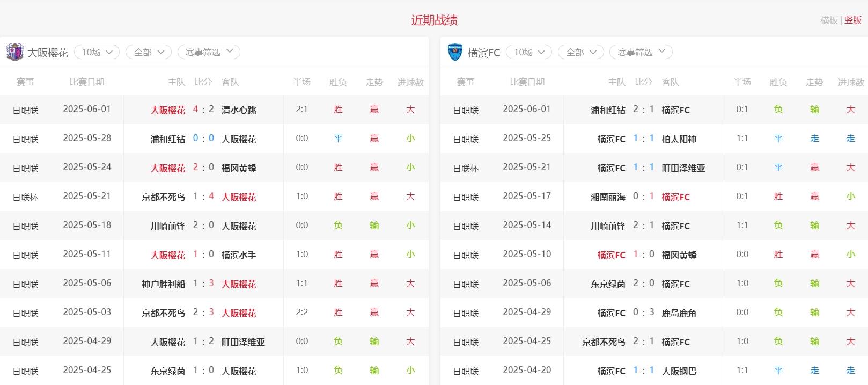Switch to 竖版 layout view

pyautogui.click(x=853, y=20)
